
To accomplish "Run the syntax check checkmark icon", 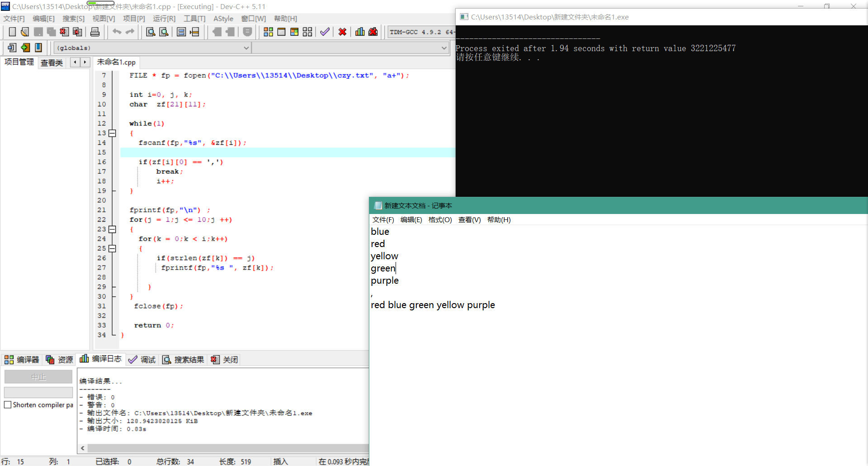I will (325, 32).
